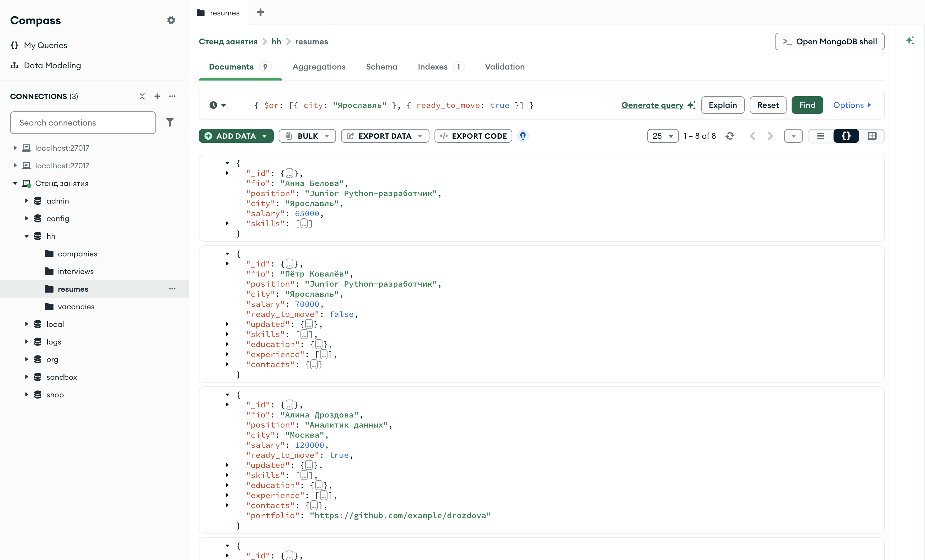
Task: Open EXPORT DATA dropdown
Action: (x=385, y=136)
